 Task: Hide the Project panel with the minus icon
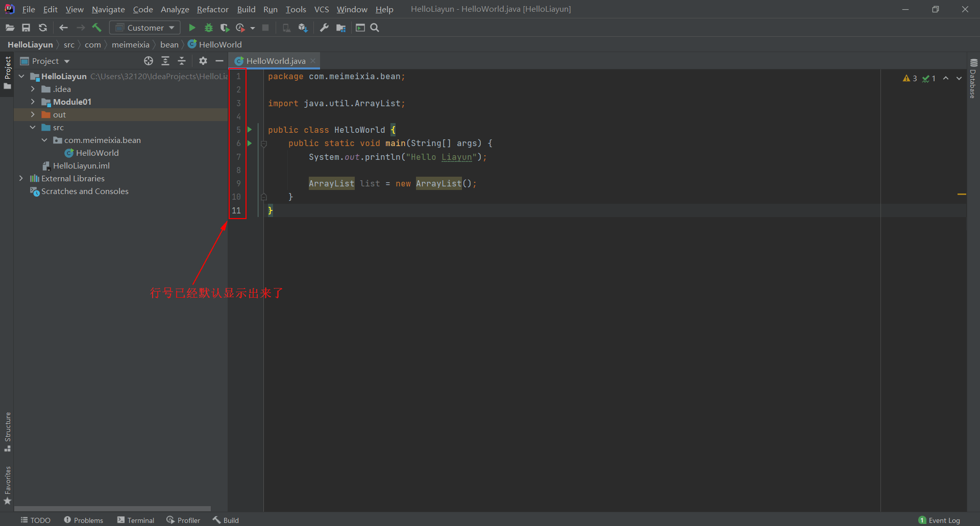pyautogui.click(x=219, y=61)
